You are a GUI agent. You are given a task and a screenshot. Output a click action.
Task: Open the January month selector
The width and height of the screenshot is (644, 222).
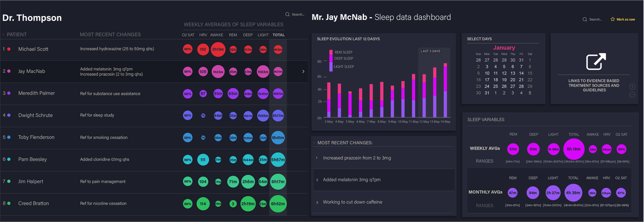click(504, 48)
